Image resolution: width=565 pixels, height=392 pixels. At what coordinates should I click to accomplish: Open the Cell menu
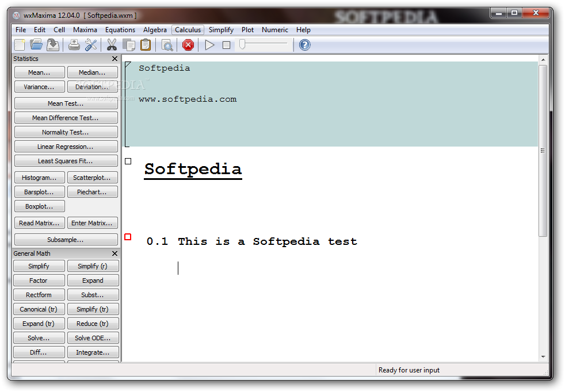coord(59,30)
